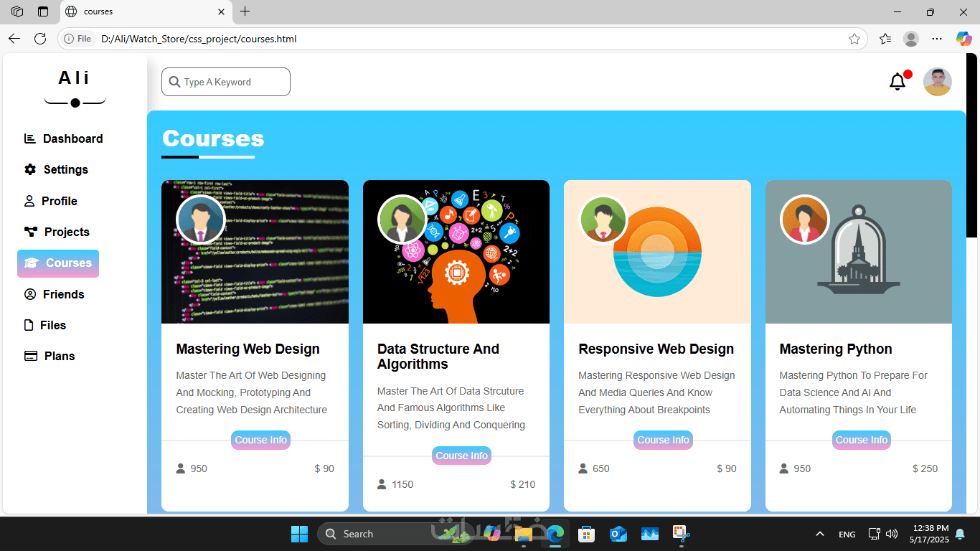Add this page to favorites with the star
Screen dimensions: 980x551
[x=854, y=39]
